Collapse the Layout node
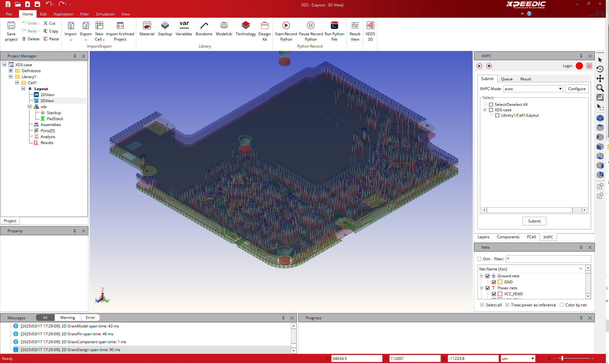 click(23, 89)
